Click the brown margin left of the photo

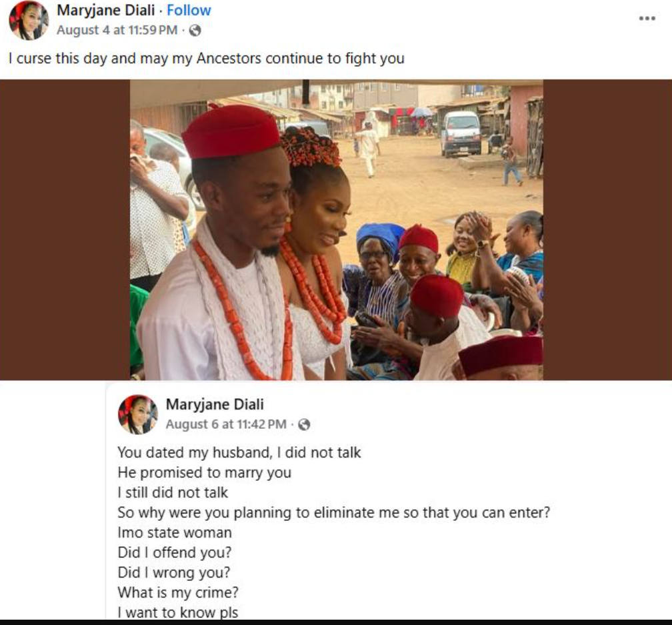point(65,230)
